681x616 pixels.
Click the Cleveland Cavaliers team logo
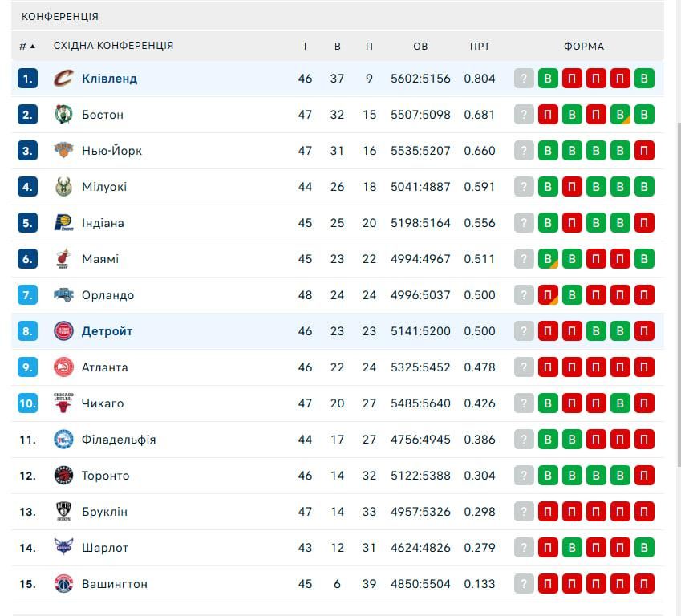pos(63,79)
